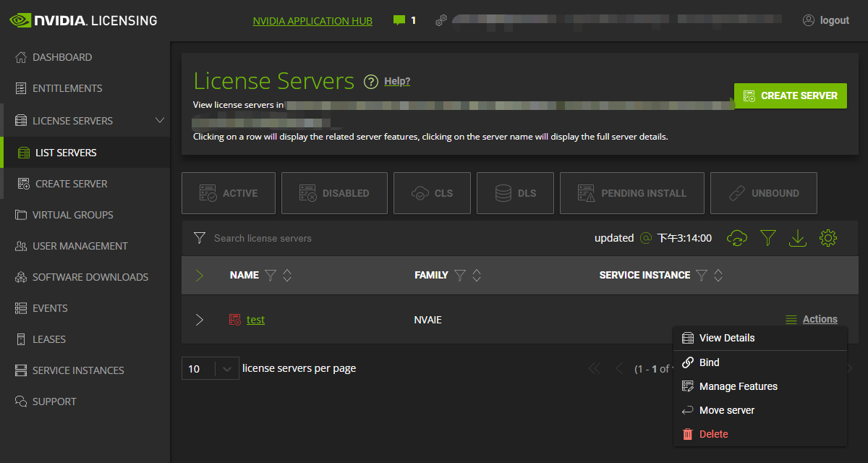
Task: Select Manage Features menu entry
Action: (x=760, y=386)
